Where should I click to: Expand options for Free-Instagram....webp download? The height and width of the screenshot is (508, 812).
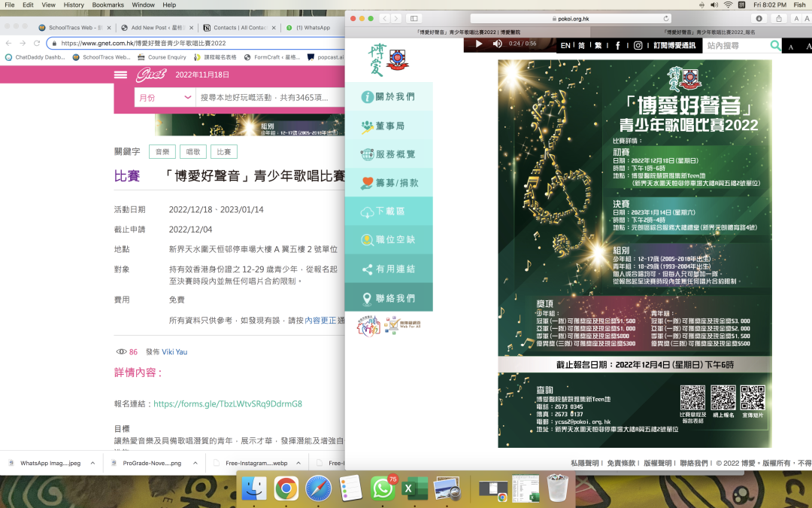[298, 463]
